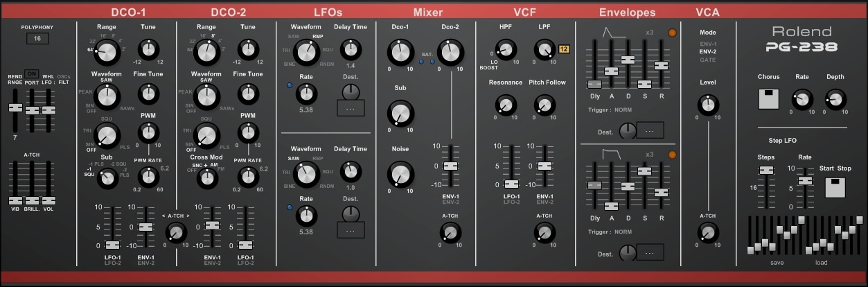Click the DCO-2 Cross Mod knob
The width and height of the screenshot is (868, 287).
pyautogui.click(x=206, y=178)
